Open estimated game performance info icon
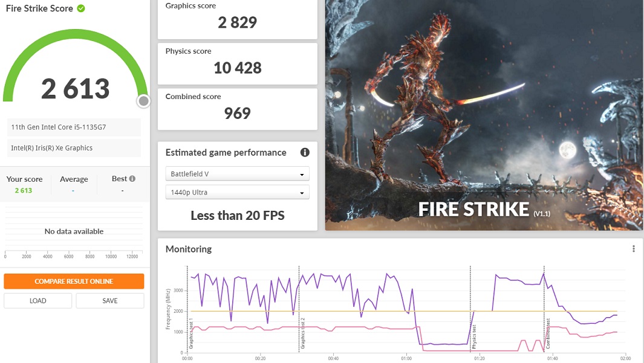This screenshot has width=644, height=363. point(305,152)
